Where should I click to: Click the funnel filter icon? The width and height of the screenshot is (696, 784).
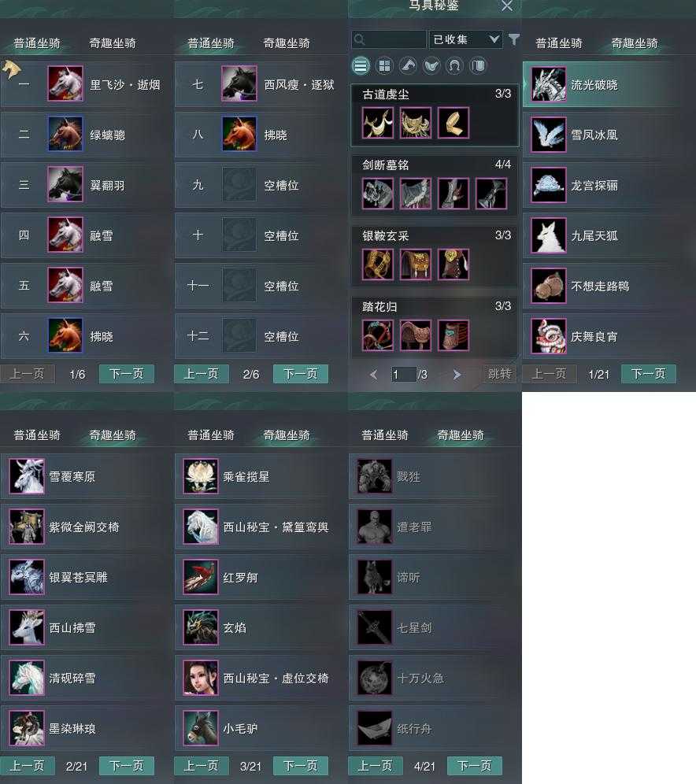pos(513,39)
